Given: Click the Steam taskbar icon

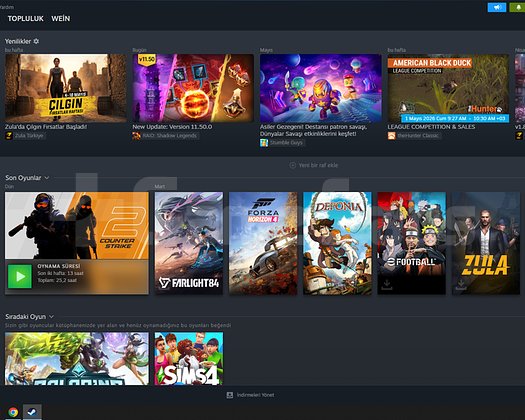Looking at the screenshot, I should click(x=32, y=412).
